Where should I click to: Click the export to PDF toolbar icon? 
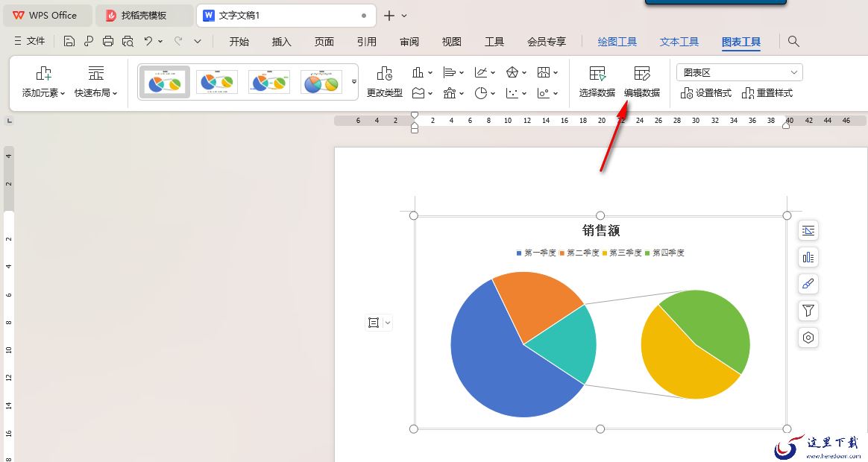tap(89, 41)
